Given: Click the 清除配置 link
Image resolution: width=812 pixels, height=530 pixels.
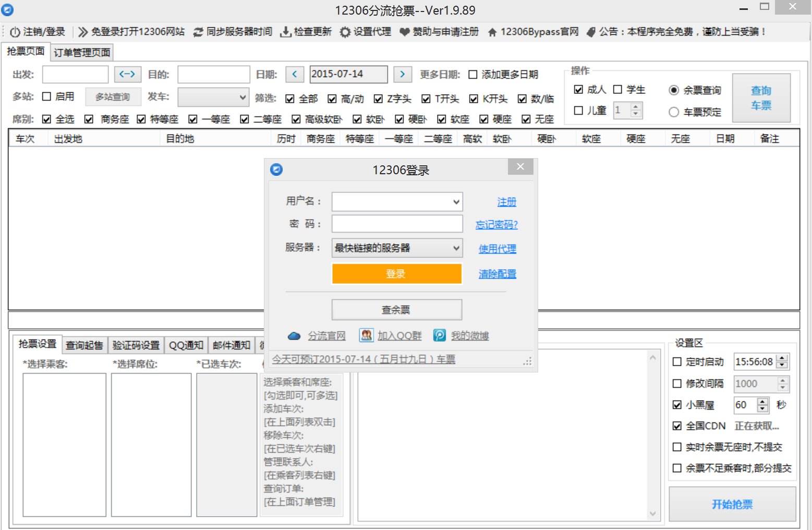Looking at the screenshot, I should (498, 274).
